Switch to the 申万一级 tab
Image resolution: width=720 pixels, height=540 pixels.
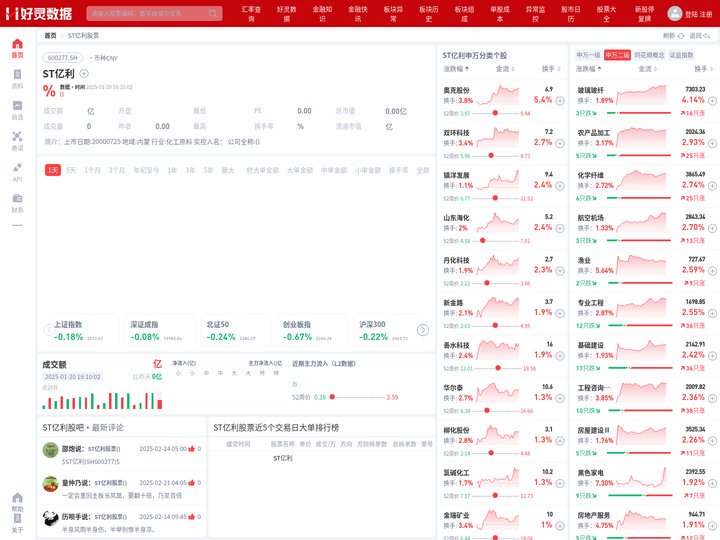click(588, 55)
